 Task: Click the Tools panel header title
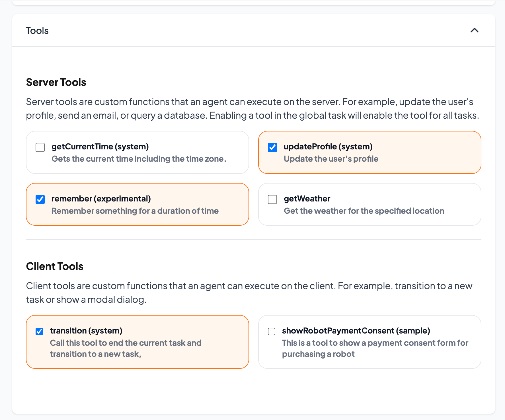pyautogui.click(x=37, y=30)
